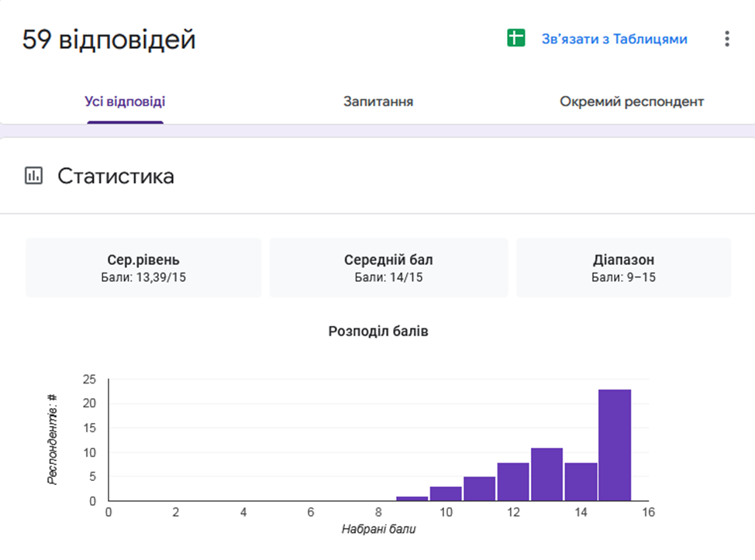
Task: Open the three-dot more options menu
Action: pos(726,39)
